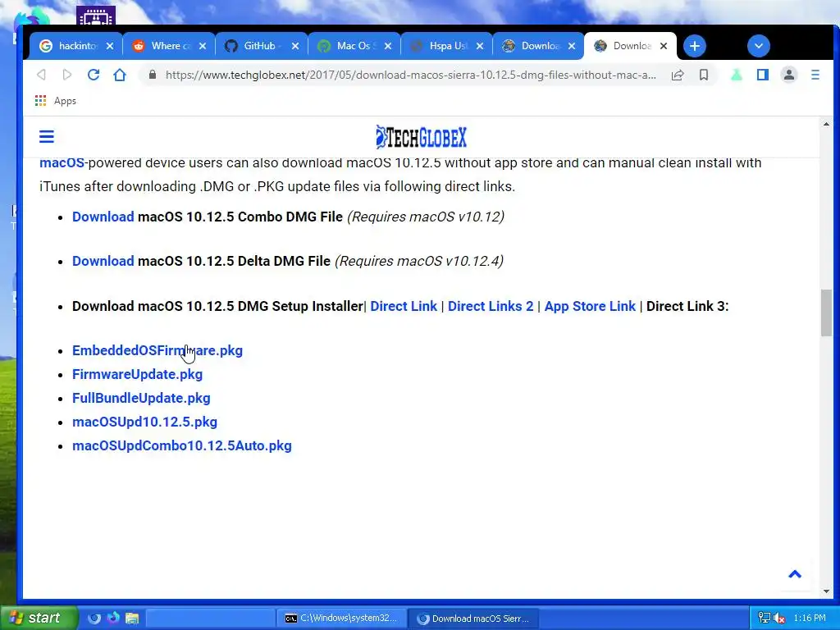
Task: Open the App Store Link
Action: tap(590, 307)
